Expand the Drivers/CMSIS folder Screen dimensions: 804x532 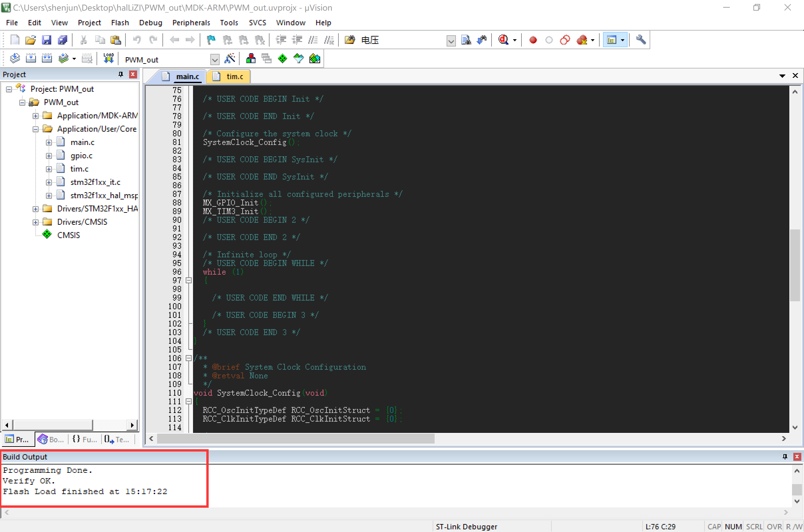36,222
